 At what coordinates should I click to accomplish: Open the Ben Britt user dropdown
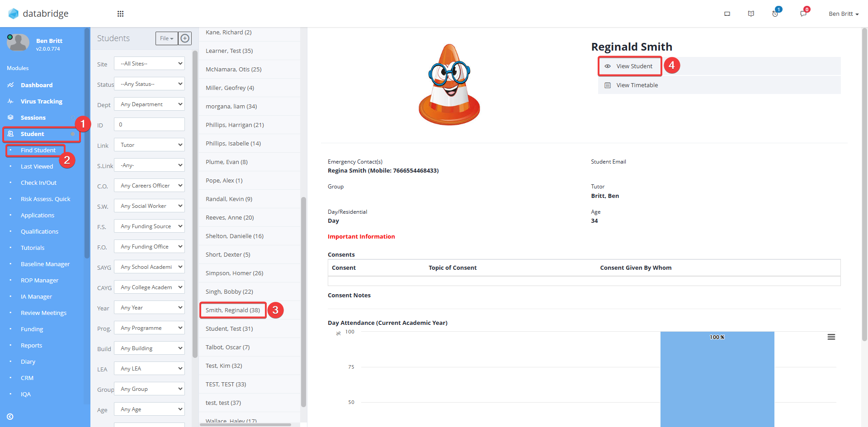(844, 14)
